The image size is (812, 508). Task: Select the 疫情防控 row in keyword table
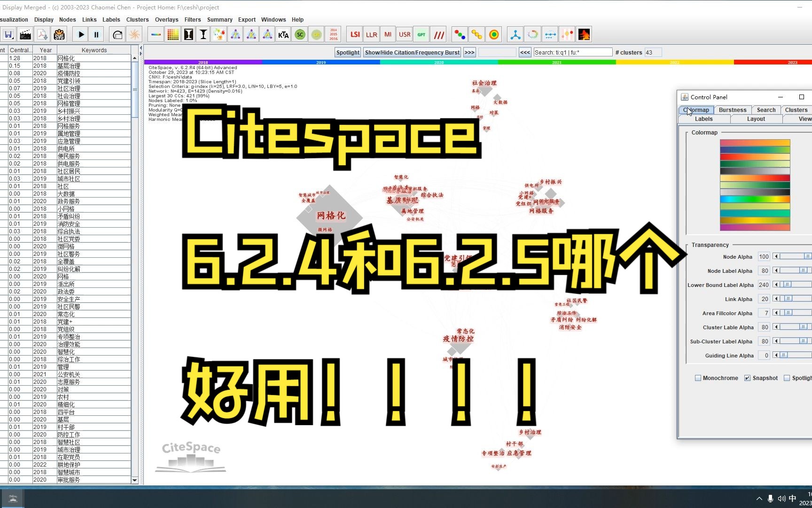[66, 73]
